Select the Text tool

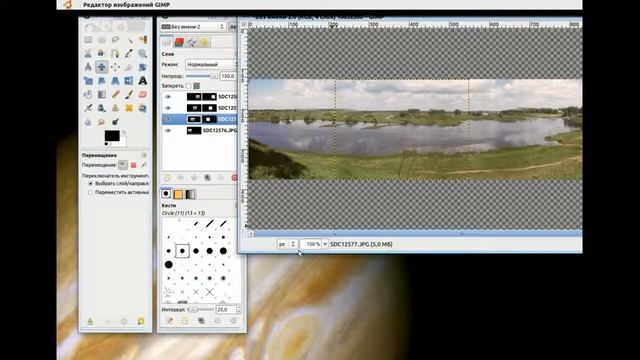142,81
